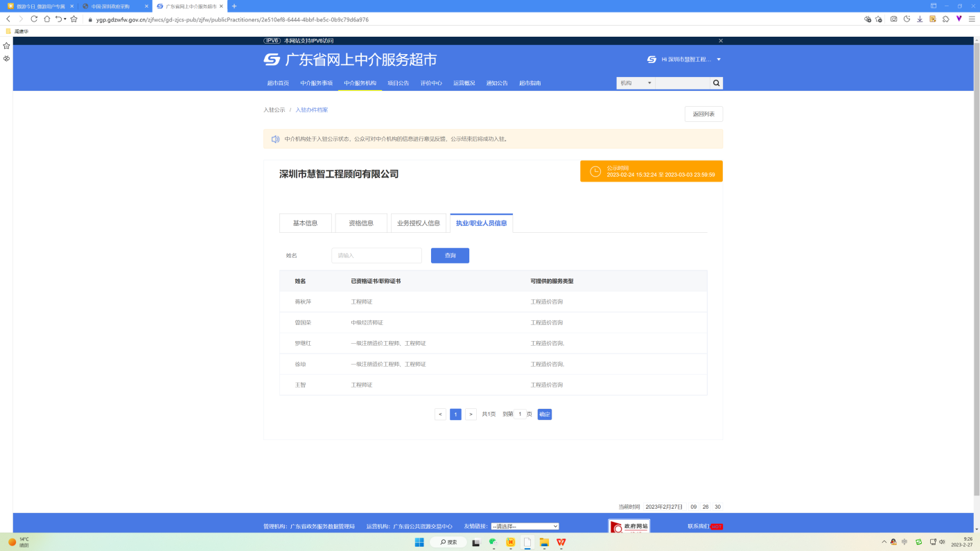Open the WPS Office taskbar icon

click(561, 542)
